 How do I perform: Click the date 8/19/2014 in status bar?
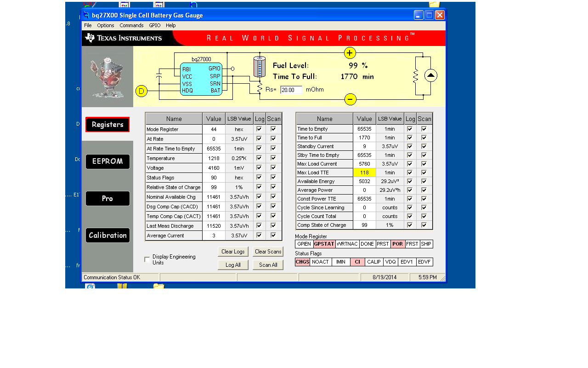(384, 277)
